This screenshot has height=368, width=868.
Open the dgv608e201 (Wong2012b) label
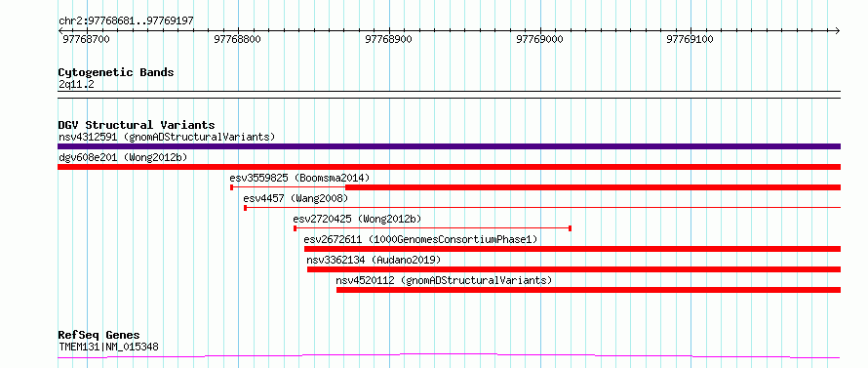coord(123,157)
